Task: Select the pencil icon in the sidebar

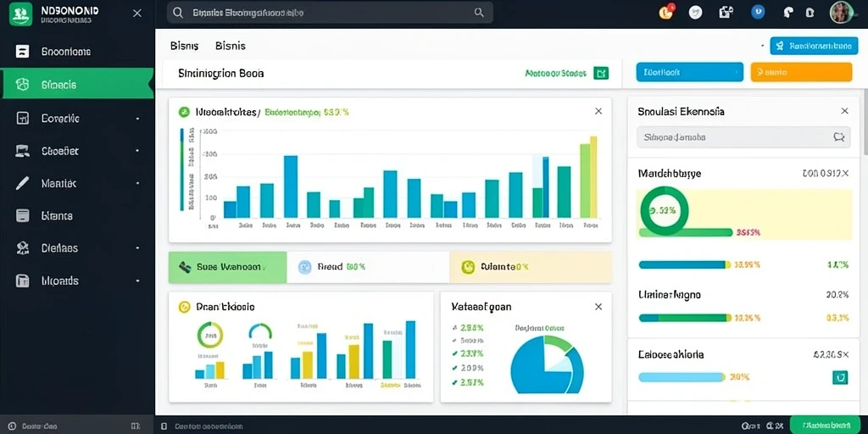Action: coord(22,183)
